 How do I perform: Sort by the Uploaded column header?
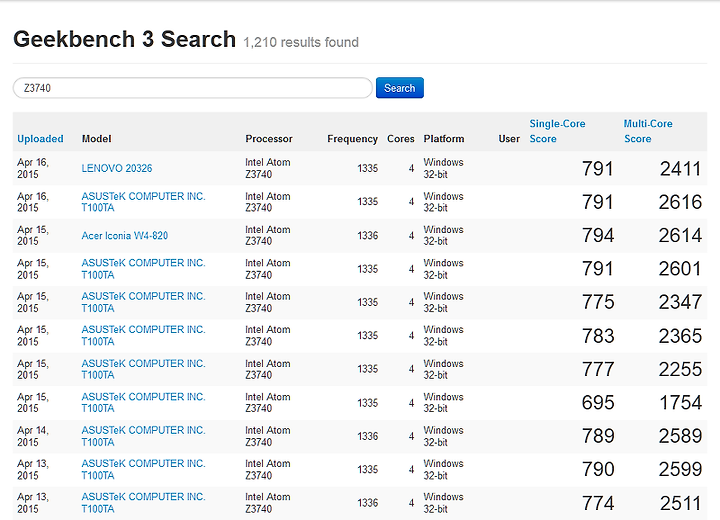click(x=40, y=139)
